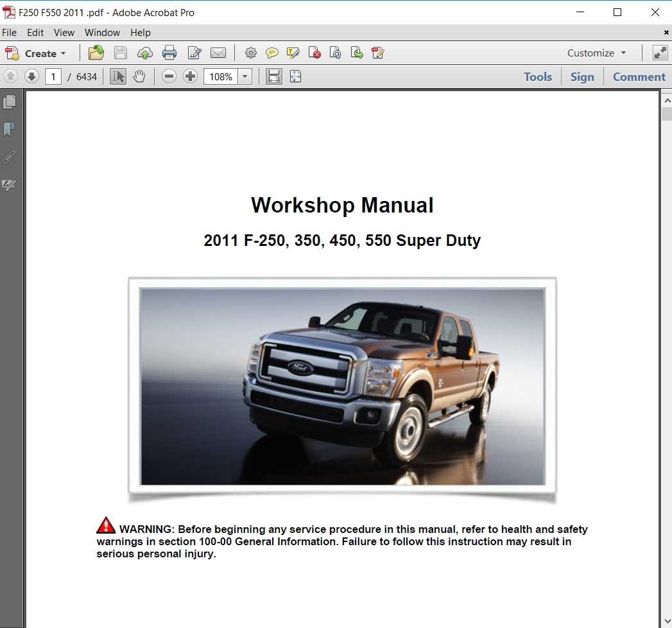The width and height of the screenshot is (672, 628).
Task: Activate the Hand pan tool
Action: point(139,76)
